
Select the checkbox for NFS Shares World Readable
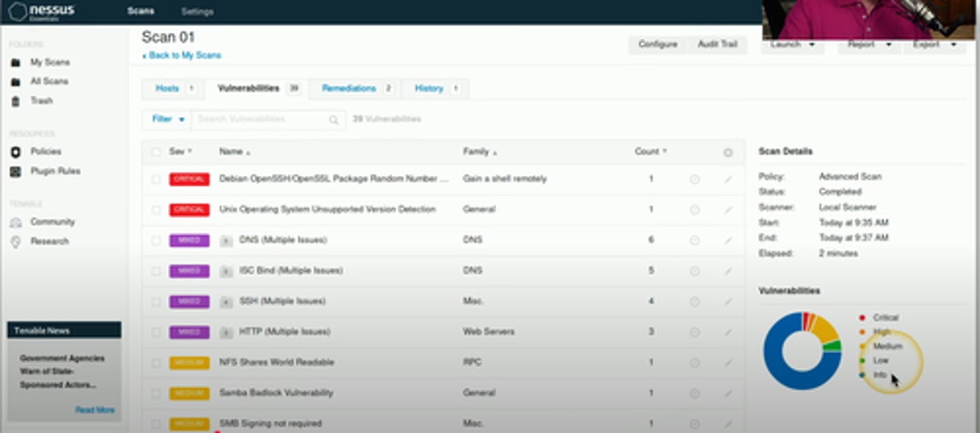tap(157, 363)
